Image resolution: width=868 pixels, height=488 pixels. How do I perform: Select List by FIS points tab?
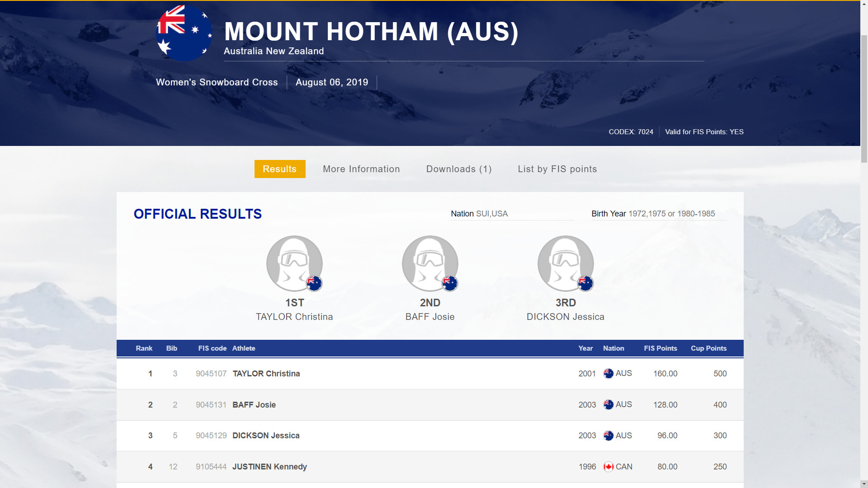pyautogui.click(x=557, y=169)
